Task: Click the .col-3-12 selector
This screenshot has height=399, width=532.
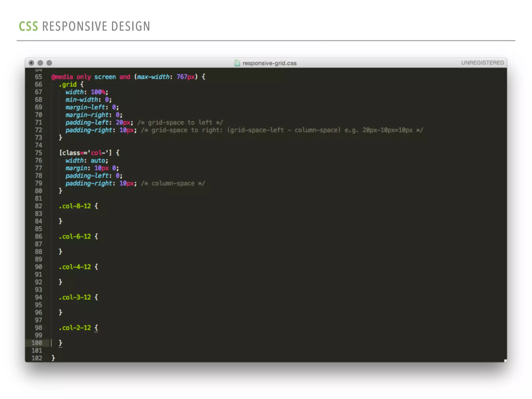Action: [75, 297]
